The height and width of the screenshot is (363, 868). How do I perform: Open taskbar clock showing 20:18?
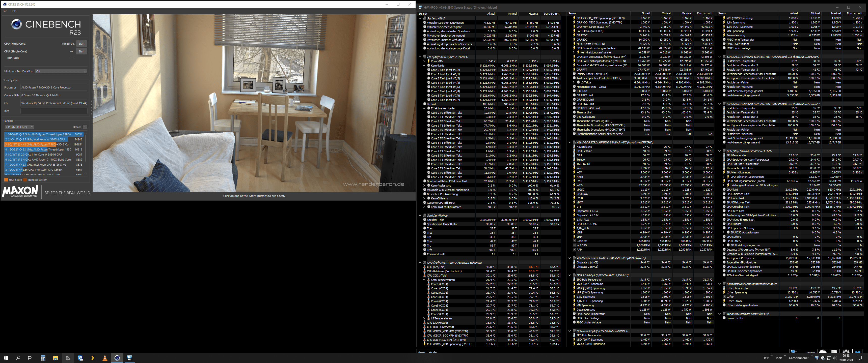point(846,358)
